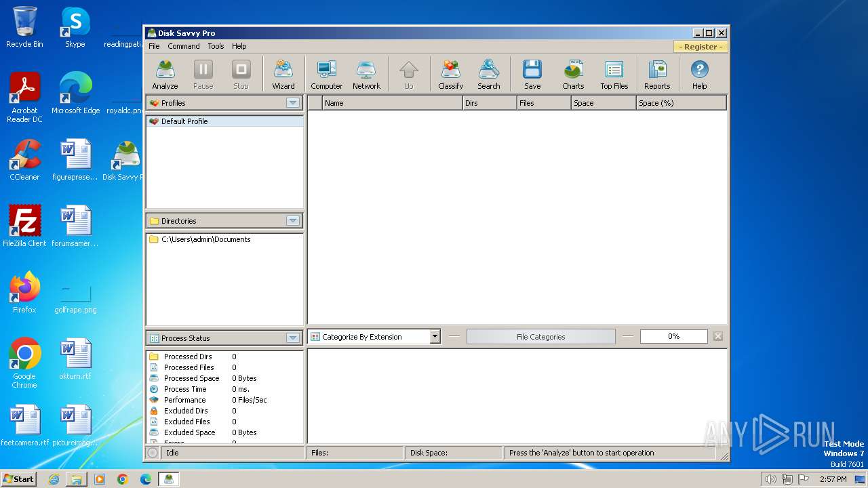
Task: Save the analysis report
Action: tap(532, 75)
